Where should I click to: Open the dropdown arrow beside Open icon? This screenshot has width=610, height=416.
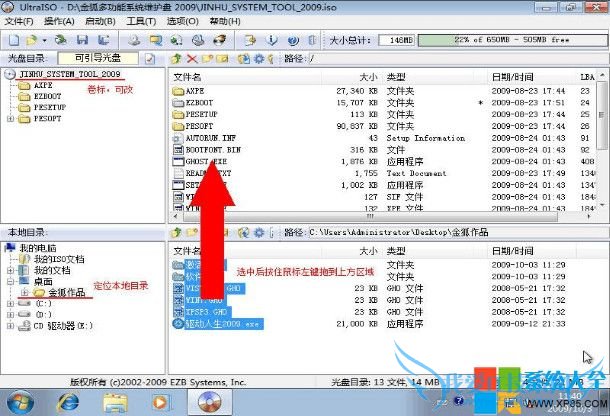44,40
